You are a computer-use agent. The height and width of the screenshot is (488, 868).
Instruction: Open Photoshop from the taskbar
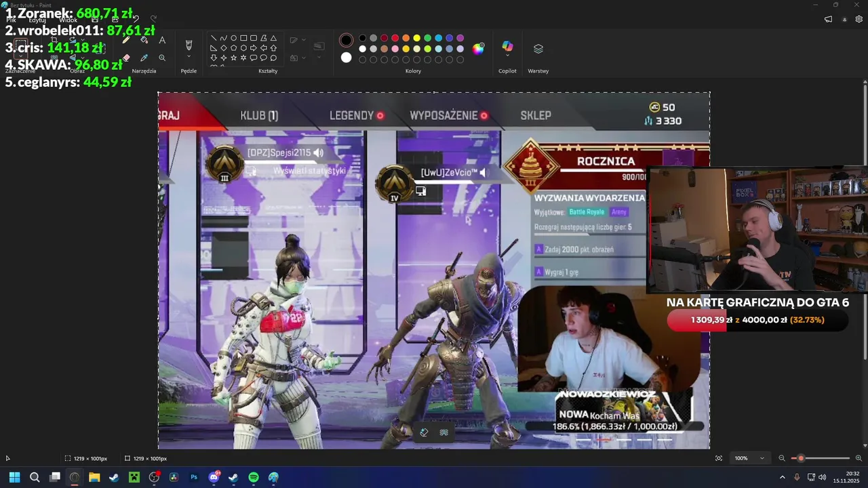click(x=194, y=477)
